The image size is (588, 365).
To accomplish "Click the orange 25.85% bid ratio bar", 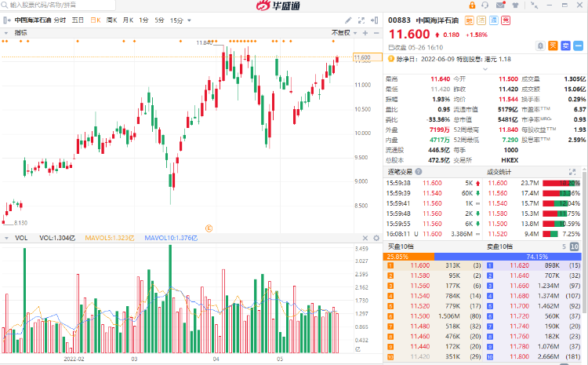I will pos(408,257).
